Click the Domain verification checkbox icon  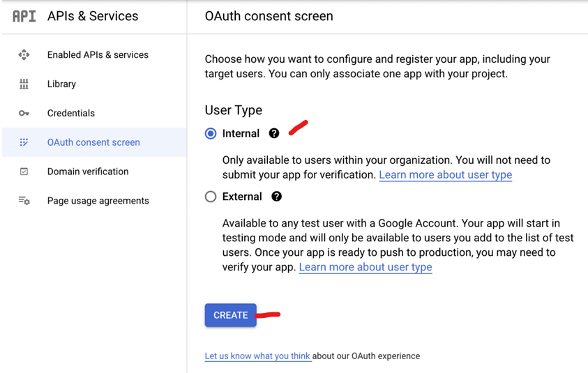(24, 172)
